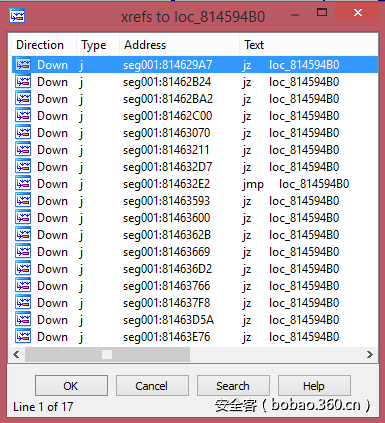Click the xref icon for row seg001:814632D7

(23, 167)
